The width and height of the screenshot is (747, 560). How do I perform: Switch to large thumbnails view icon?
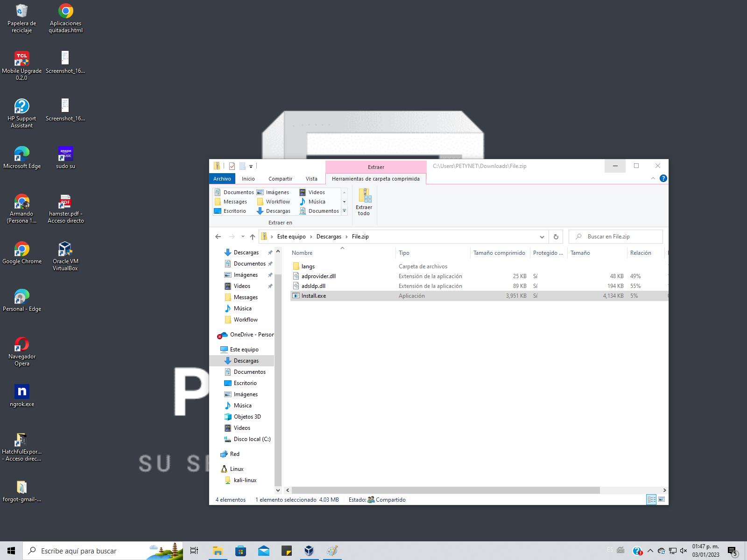(662, 499)
